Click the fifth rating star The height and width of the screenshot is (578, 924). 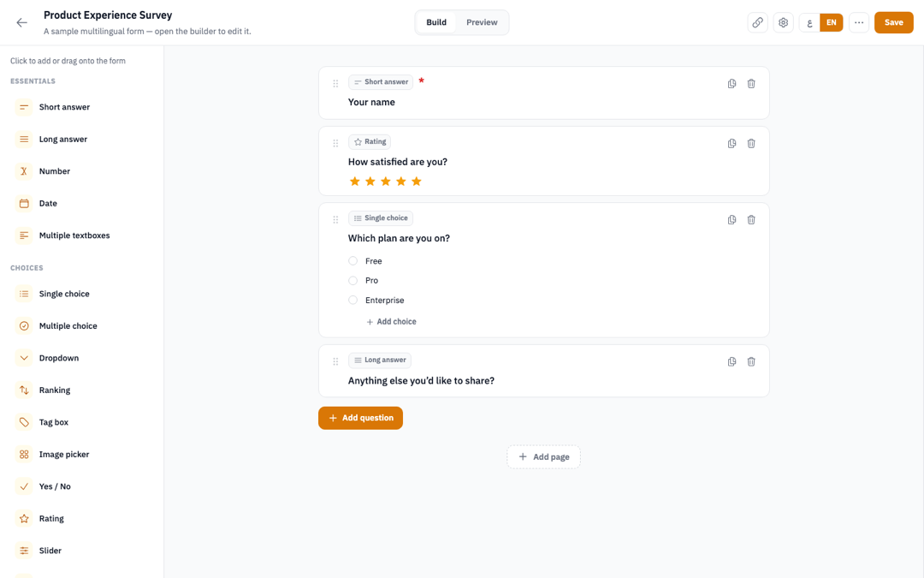(x=417, y=181)
